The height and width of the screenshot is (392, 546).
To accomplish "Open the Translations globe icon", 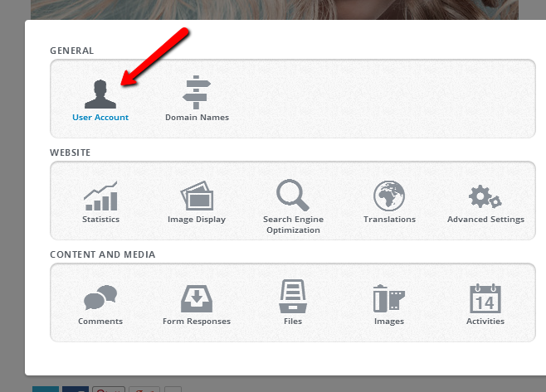I will [x=389, y=196].
